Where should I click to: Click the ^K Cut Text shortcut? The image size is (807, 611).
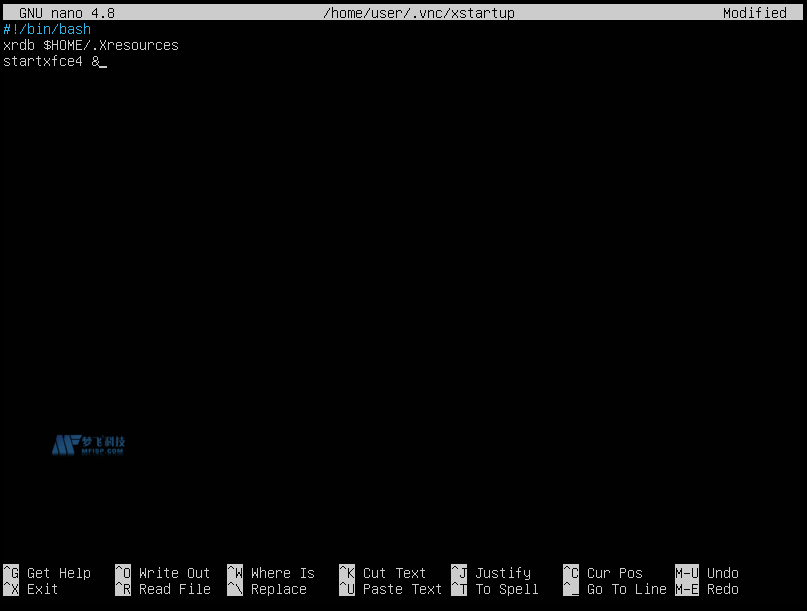[x=382, y=573]
